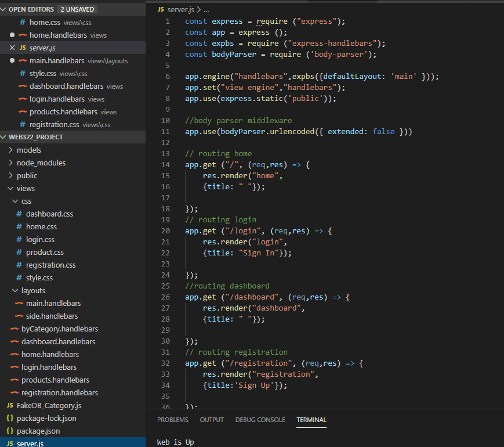This screenshot has height=447, width=504.
Task: Open the DEBUG CONSOLE tab
Action: pyautogui.click(x=260, y=420)
